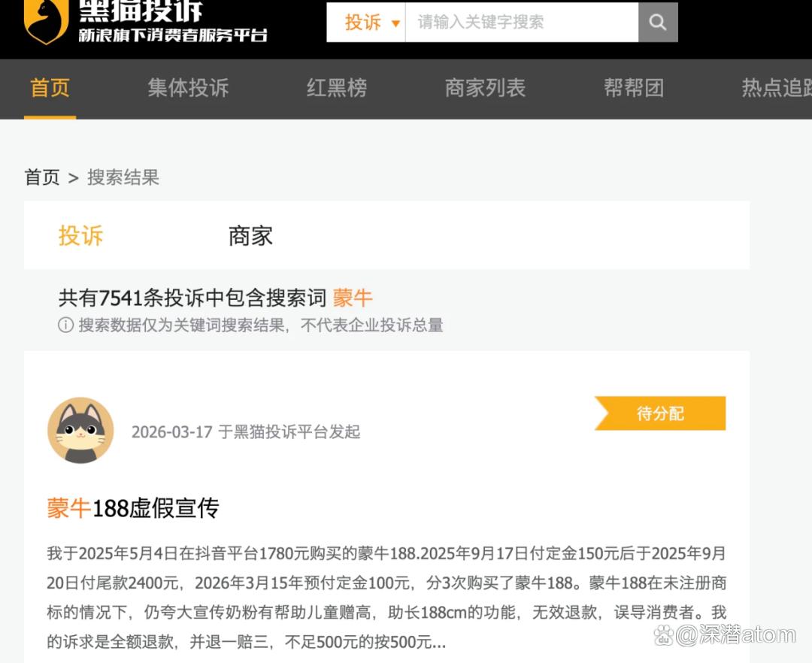The image size is (812, 663).
Task: Click 搜索结果 breadcrumb text
Action: click(x=123, y=177)
